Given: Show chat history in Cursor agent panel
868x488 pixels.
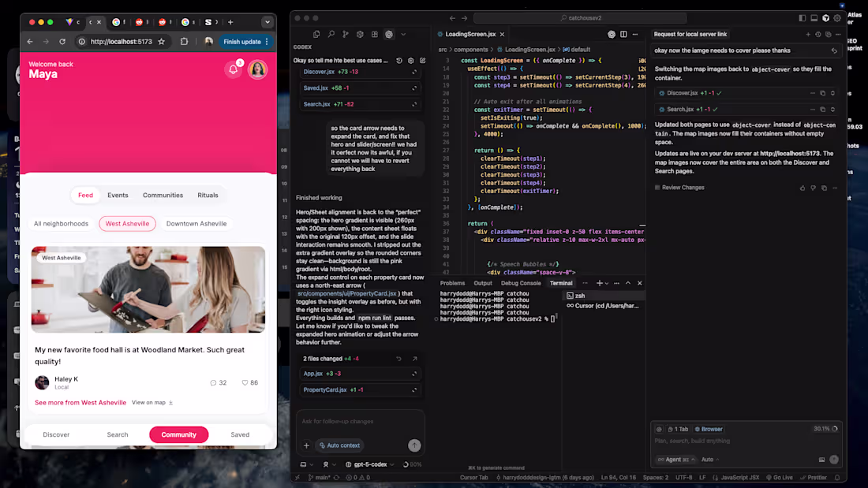Looking at the screenshot, I should [x=817, y=35].
